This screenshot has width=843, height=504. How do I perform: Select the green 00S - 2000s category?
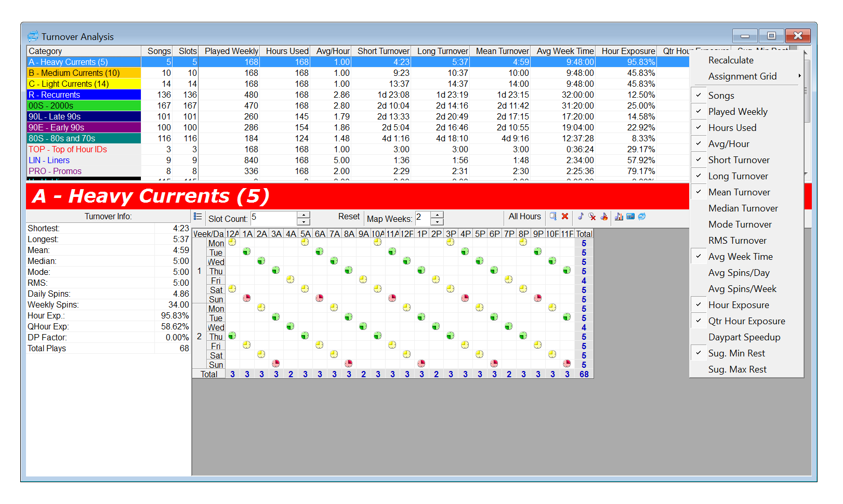tap(84, 106)
